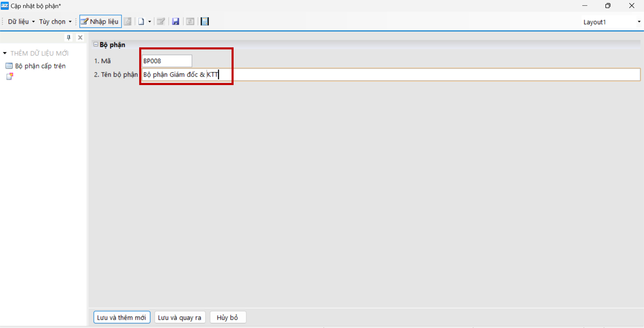
Task: Click the new-item icon below Bộ phận cấp trên
Action: click(10, 76)
